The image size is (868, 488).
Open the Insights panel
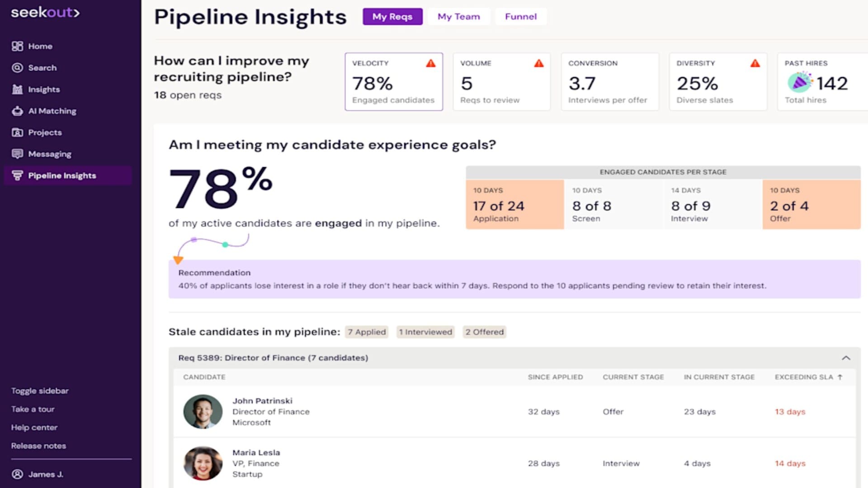tap(43, 89)
